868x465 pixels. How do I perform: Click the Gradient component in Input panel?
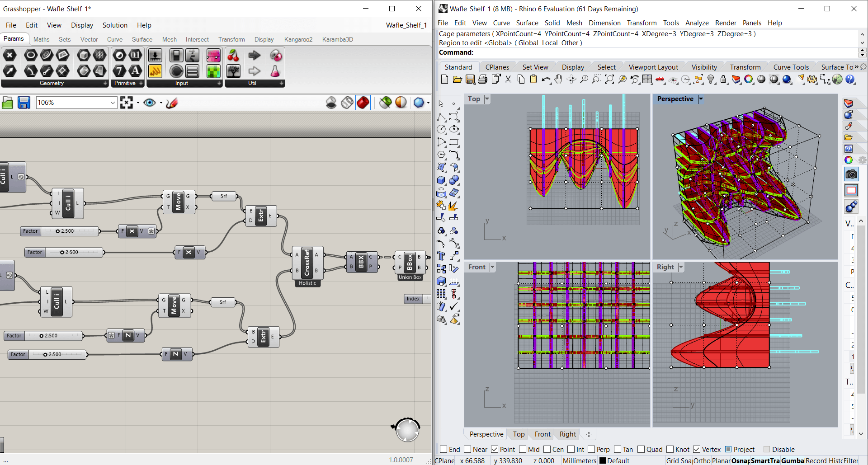pyautogui.click(x=213, y=56)
